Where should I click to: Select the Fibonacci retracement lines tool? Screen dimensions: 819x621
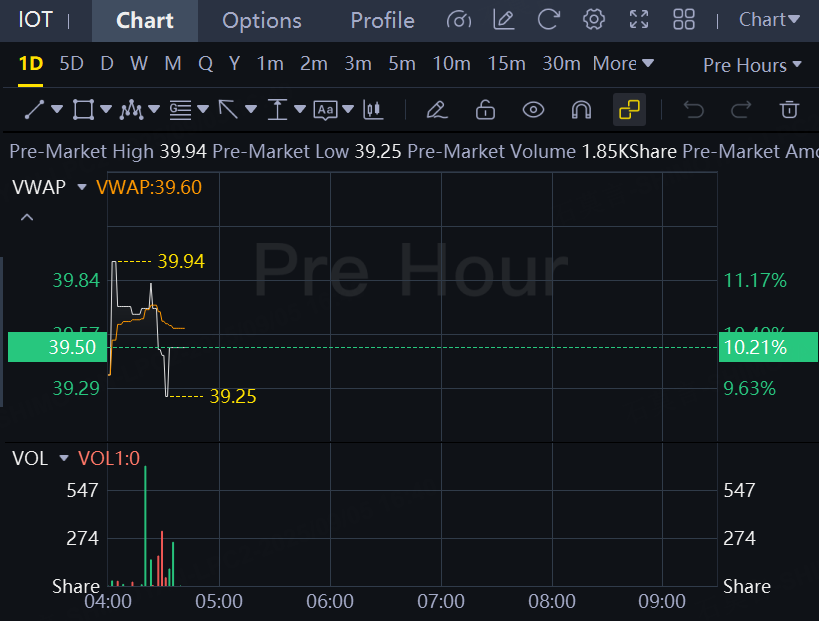click(180, 110)
